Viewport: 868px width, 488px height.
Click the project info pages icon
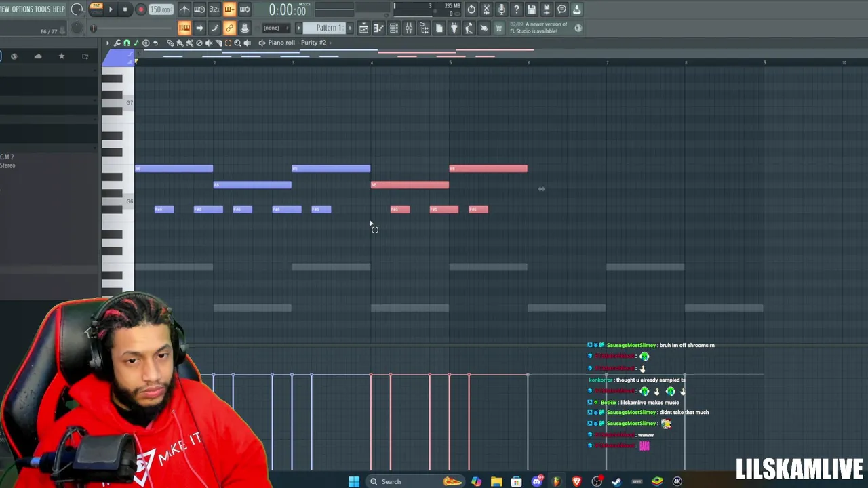coord(439,28)
